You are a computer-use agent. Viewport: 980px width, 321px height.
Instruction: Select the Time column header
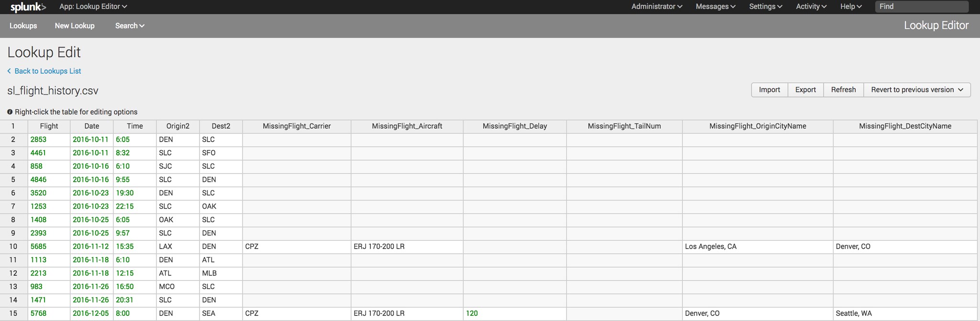pos(135,126)
